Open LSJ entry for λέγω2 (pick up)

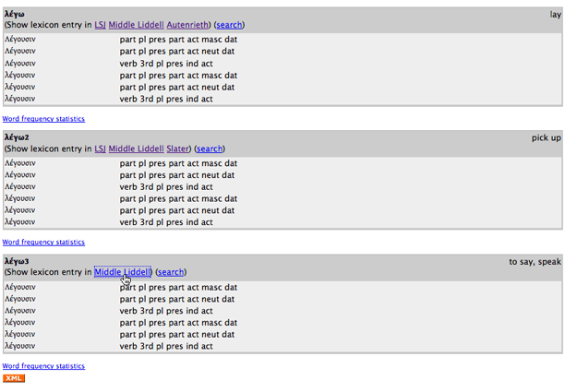tap(100, 148)
